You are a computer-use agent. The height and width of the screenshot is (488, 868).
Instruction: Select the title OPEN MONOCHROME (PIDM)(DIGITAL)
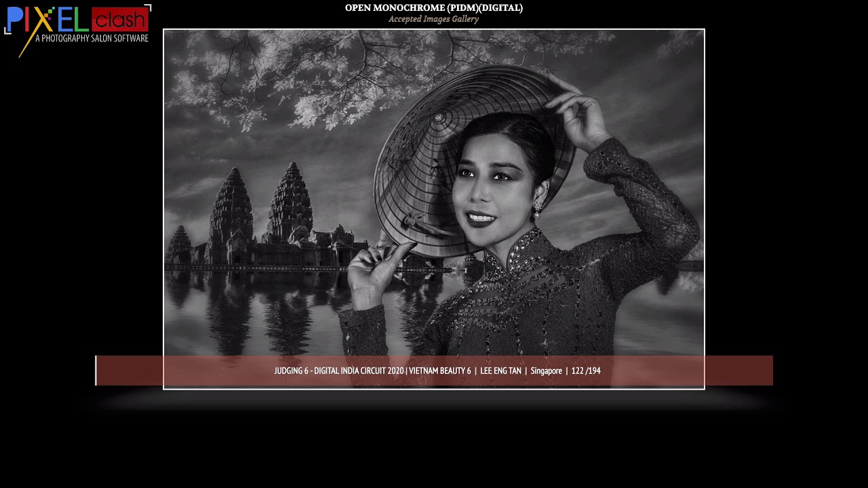434,8
